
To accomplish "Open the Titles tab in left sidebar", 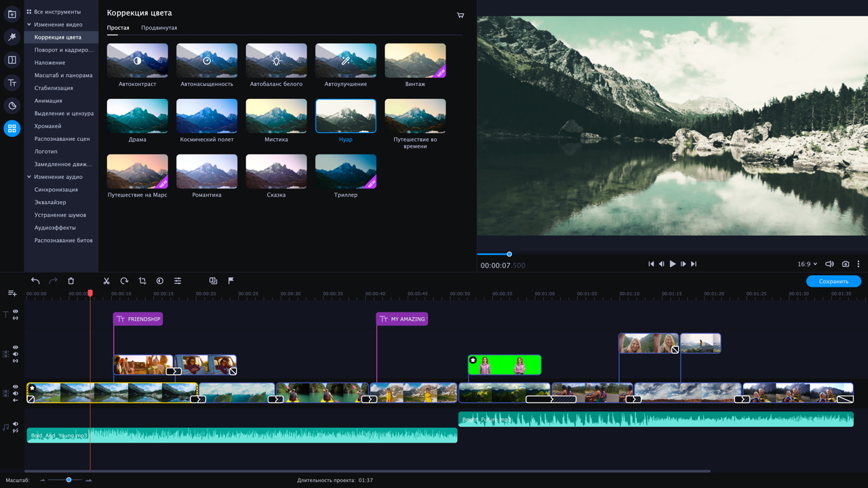I will pos(12,83).
